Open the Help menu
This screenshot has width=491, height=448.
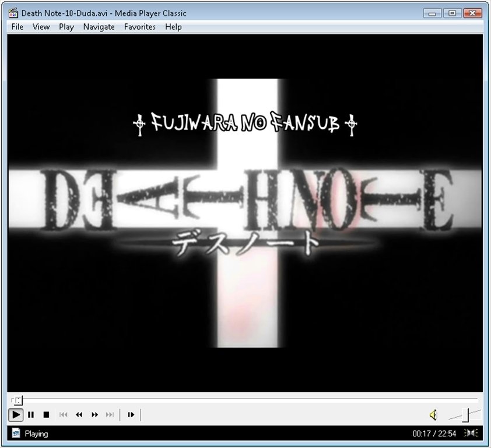(x=173, y=27)
